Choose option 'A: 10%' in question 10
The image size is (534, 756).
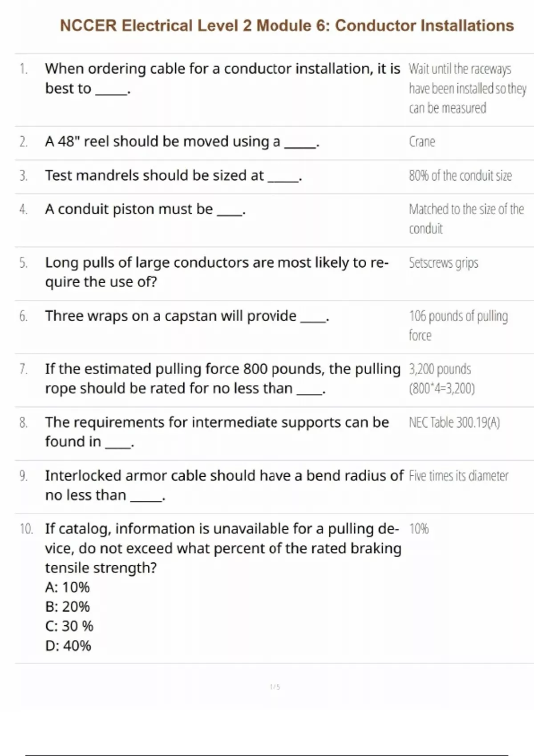pyautogui.click(x=67, y=587)
